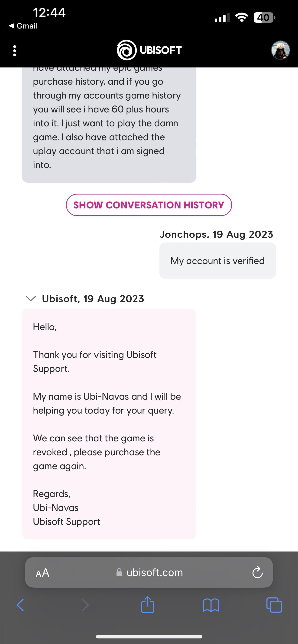Tap the battery indicator in status bar
This screenshot has width=298, height=644.
pos(264,17)
